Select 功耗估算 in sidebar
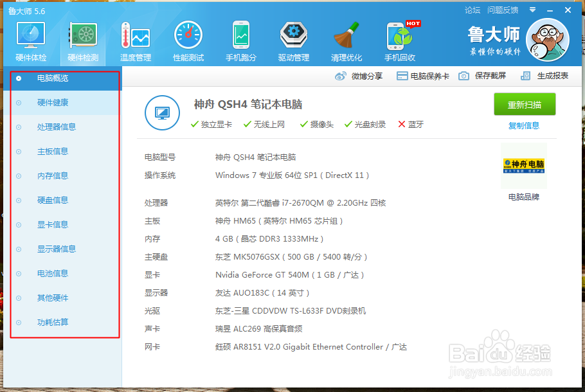Image resolution: width=585 pixels, height=392 pixels. 63,322
